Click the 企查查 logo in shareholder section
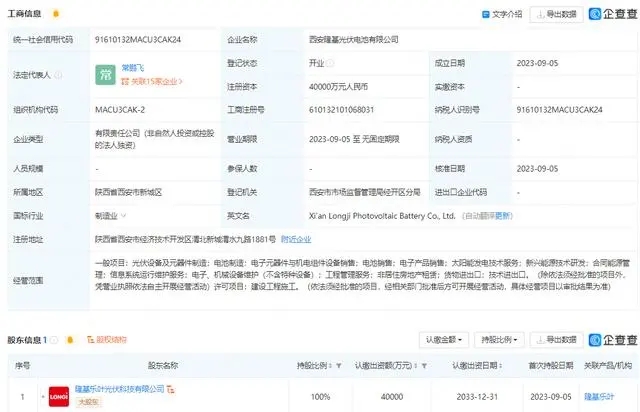640x412 pixels. tap(610, 339)
